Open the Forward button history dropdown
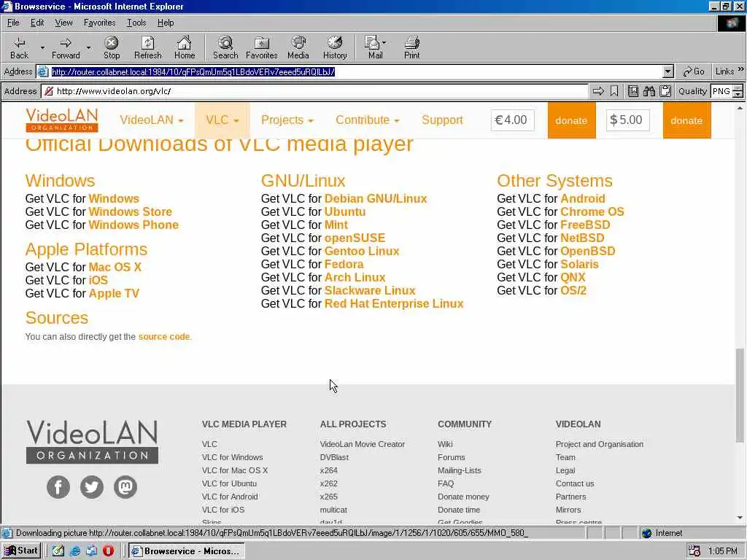The height and width of the screenshot is (560, 747). click(88, 47)
